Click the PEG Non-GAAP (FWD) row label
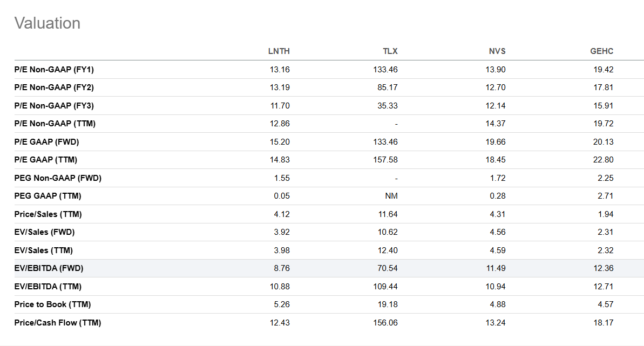This screenshot has width=644, height=346. tap(58, 178)
